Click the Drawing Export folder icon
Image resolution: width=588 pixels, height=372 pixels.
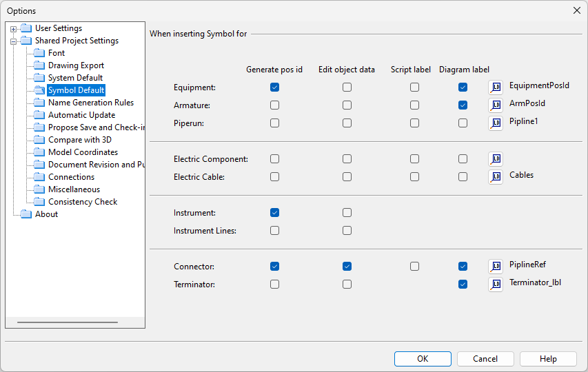tap(39, 65)
